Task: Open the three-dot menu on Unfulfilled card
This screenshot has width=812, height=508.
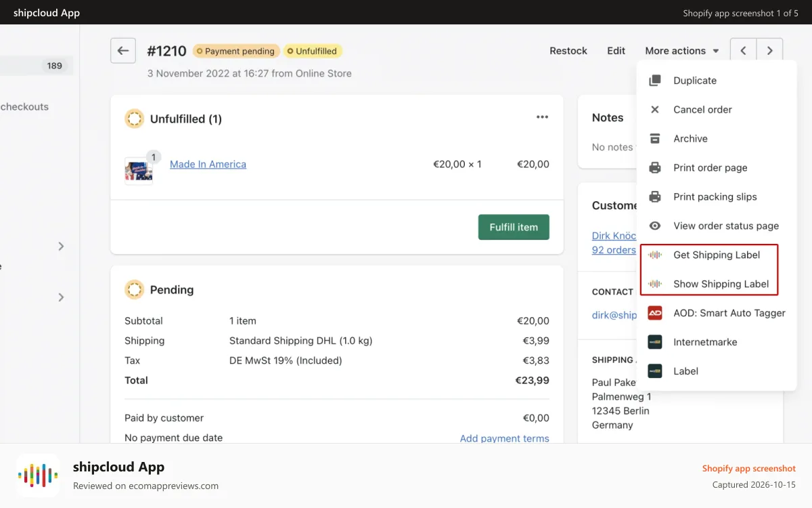Action: click(x=542, y=117)
